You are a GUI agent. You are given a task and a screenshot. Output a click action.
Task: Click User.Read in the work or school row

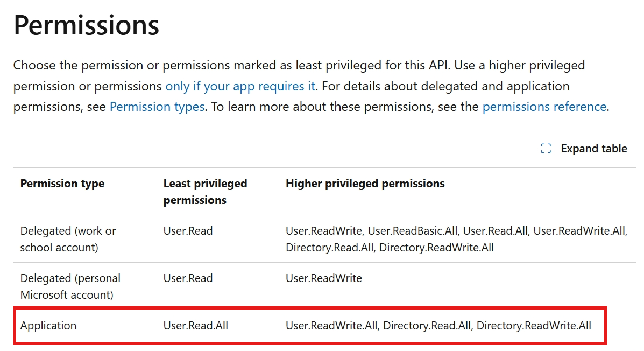[x=188, y=231]
